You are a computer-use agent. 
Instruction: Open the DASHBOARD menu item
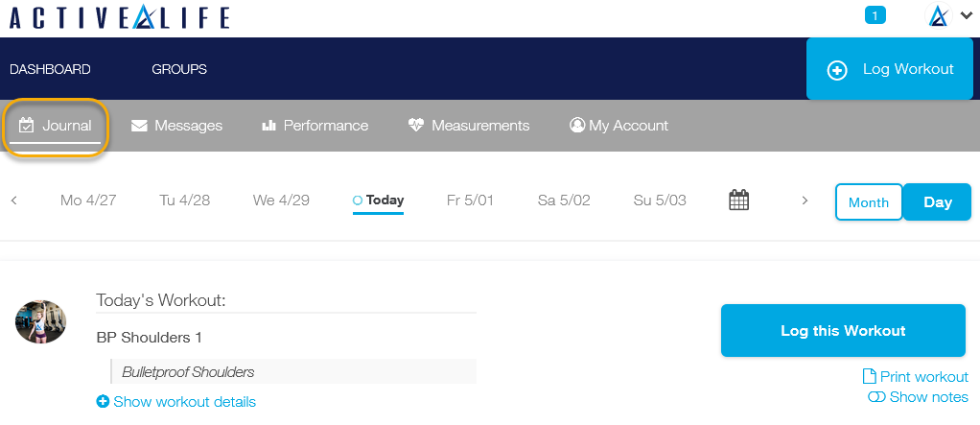click(50, 69)
